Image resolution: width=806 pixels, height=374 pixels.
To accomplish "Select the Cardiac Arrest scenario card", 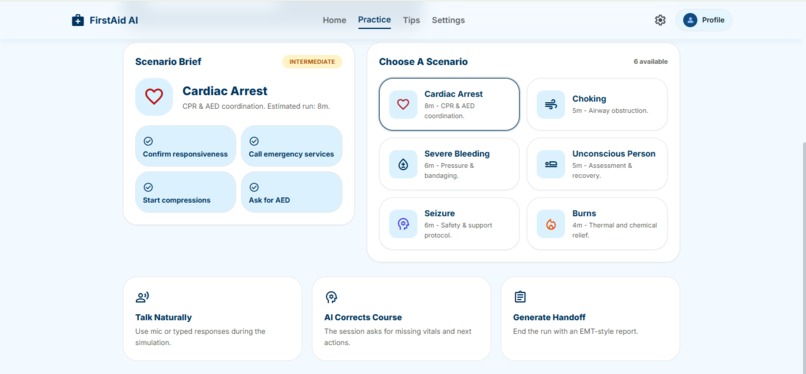I will [449, 104].
